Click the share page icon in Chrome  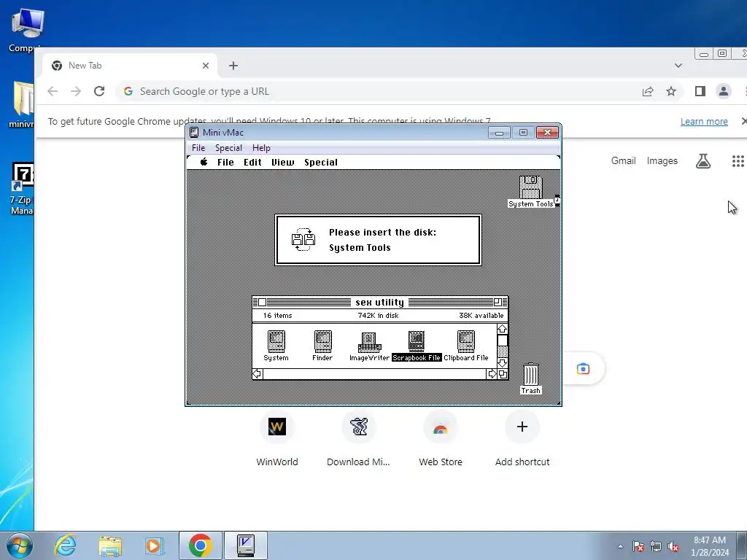coord(648,91)
